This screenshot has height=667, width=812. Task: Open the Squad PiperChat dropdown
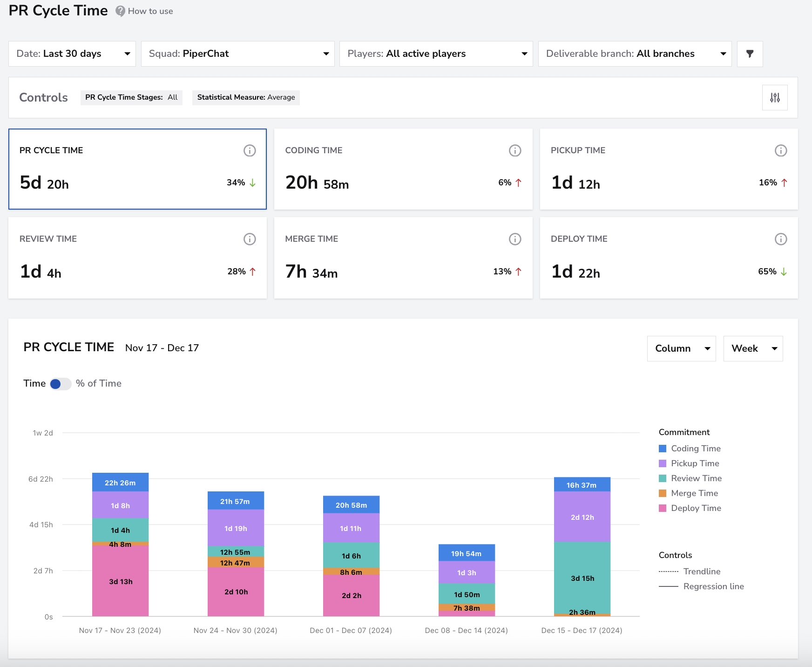[238, 54]
